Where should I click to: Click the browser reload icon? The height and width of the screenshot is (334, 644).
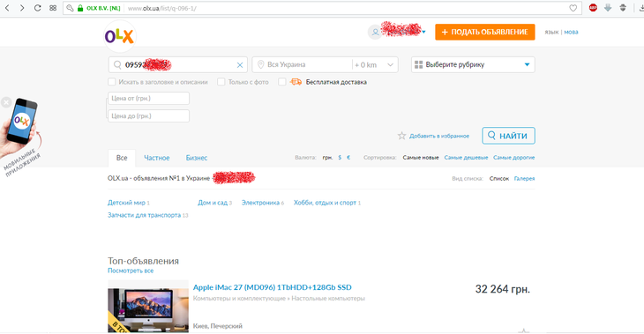tap(37, 8)
